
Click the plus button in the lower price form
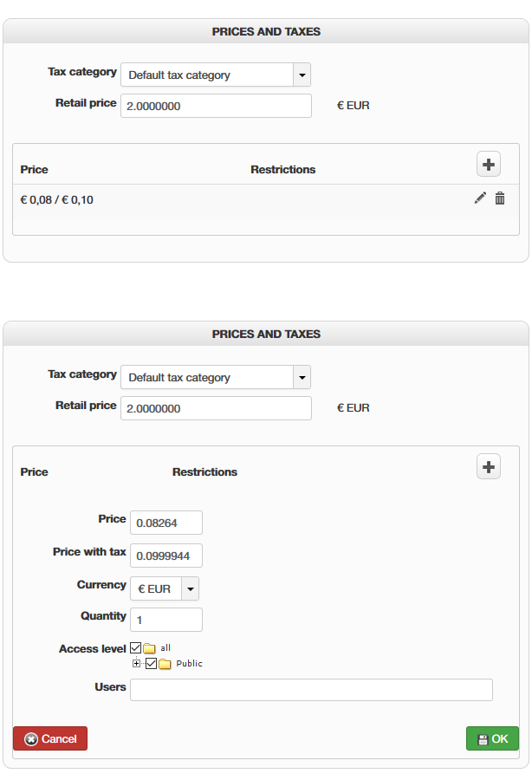(489, 467)
